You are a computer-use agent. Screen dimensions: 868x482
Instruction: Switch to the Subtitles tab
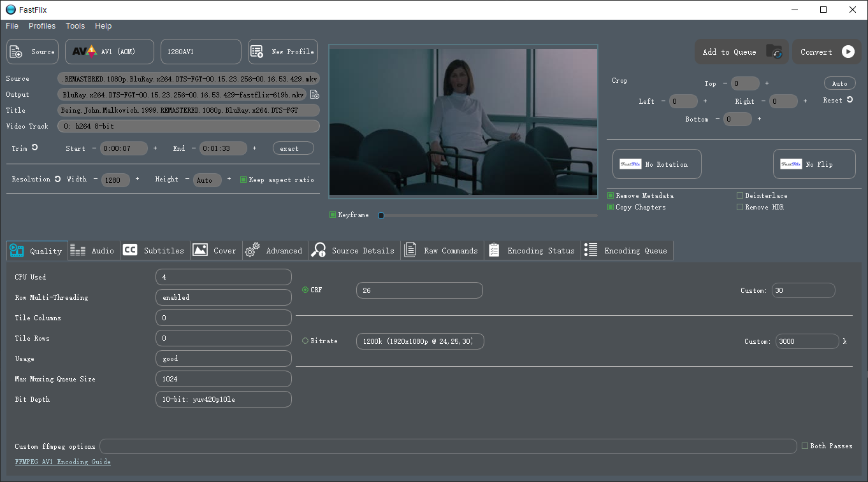[154, 250]
